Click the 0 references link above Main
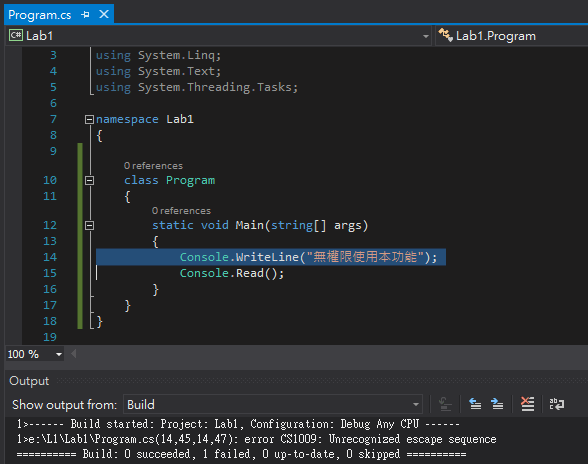The image size is (588, 464). (x=181, y=211)
